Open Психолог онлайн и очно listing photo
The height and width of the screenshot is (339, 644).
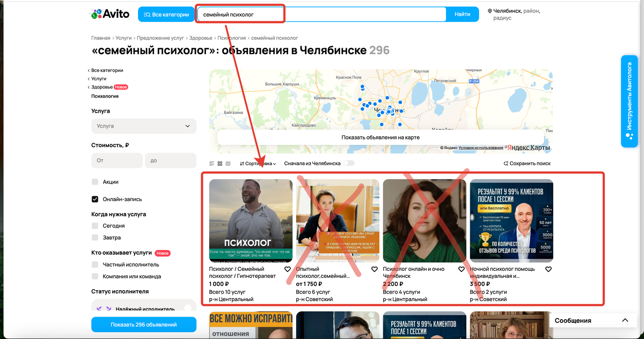[x=425, y=220]
